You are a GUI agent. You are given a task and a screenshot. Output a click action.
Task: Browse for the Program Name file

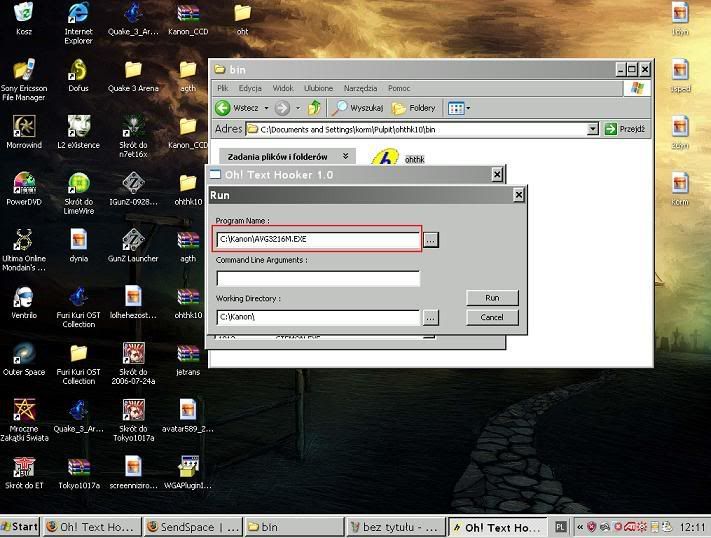[x=430, y=240]
